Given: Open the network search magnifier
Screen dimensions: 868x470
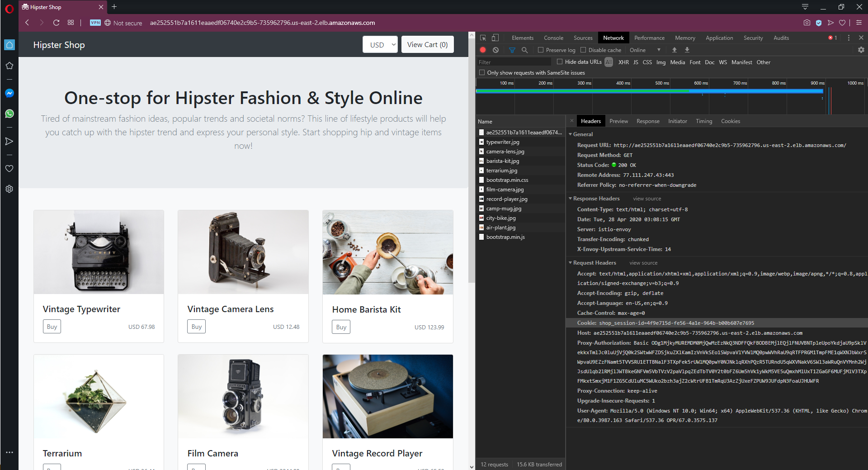Looking at the screenshot, I should click(x=524, y=50).
